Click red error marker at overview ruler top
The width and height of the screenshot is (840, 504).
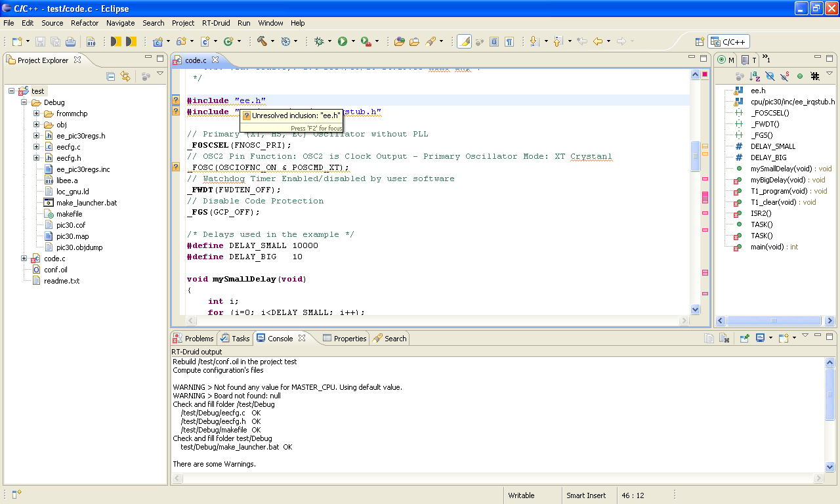point(705,75)
